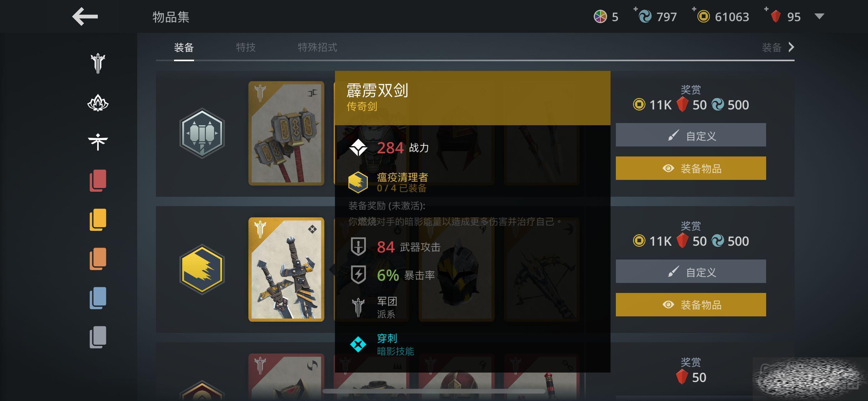
Task: Switch to the 特技 tab
Action: tap(246, 47)
